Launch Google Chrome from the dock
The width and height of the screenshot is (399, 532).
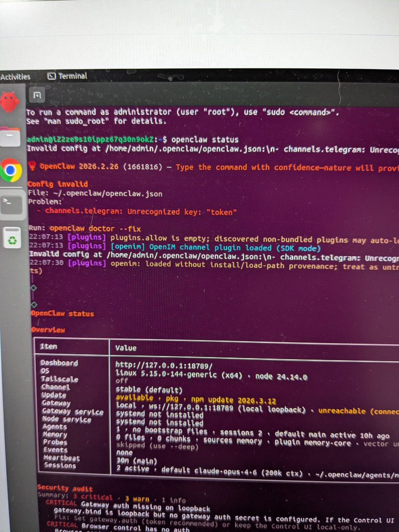(11, 170)
